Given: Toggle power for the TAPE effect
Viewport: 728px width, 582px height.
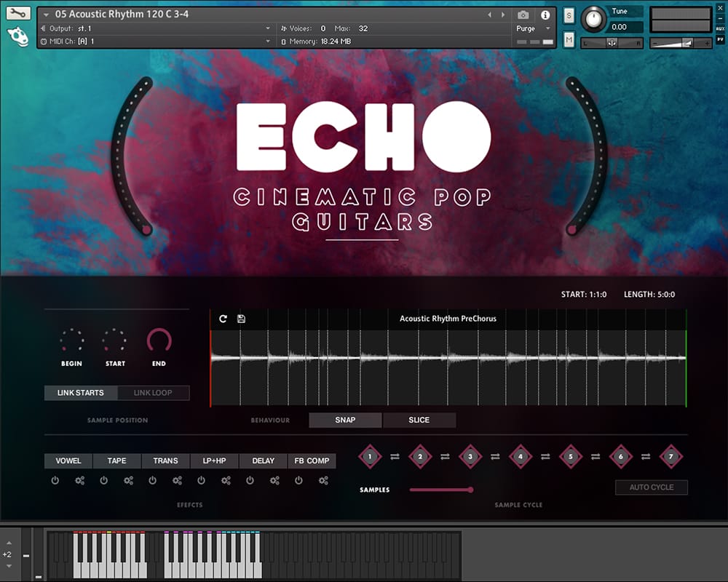Looking at the screenshot, I should coord(104,480).
